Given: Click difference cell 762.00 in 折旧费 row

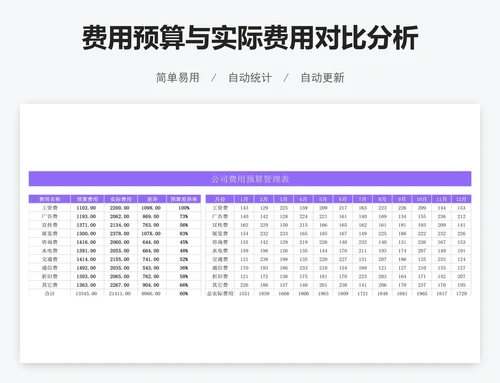Looking at the screenshot, I should click(151, 276).
